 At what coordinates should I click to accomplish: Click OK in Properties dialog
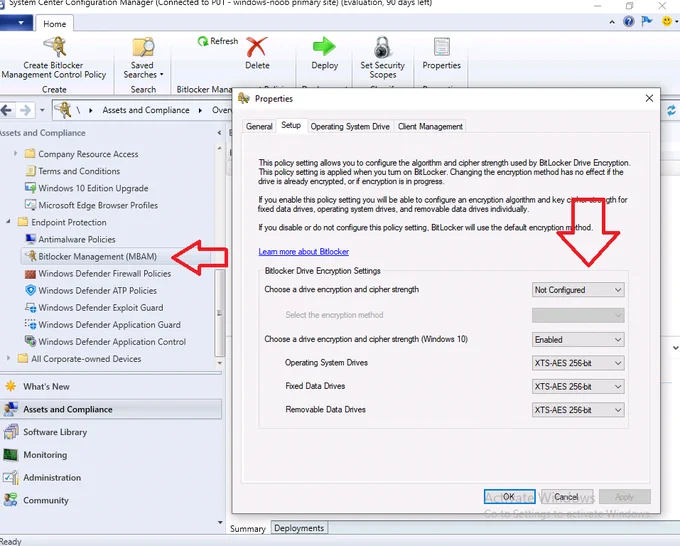(509, 497)
